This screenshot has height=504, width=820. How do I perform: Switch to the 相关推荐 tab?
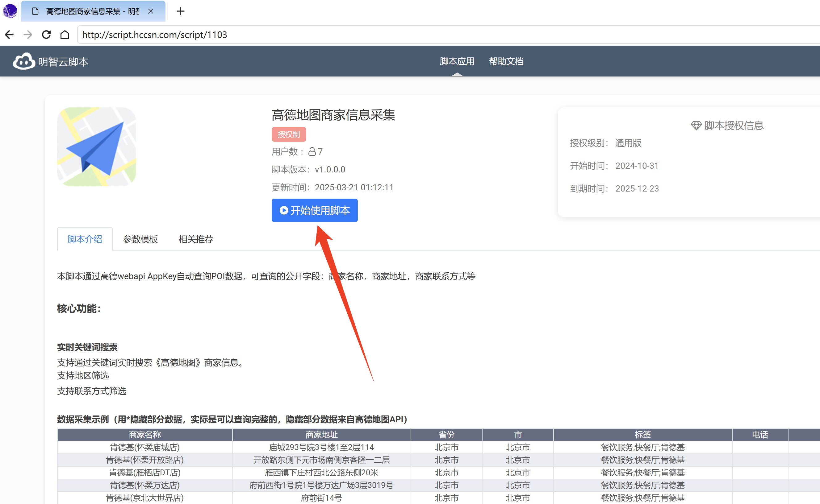[x=196, y=239]
